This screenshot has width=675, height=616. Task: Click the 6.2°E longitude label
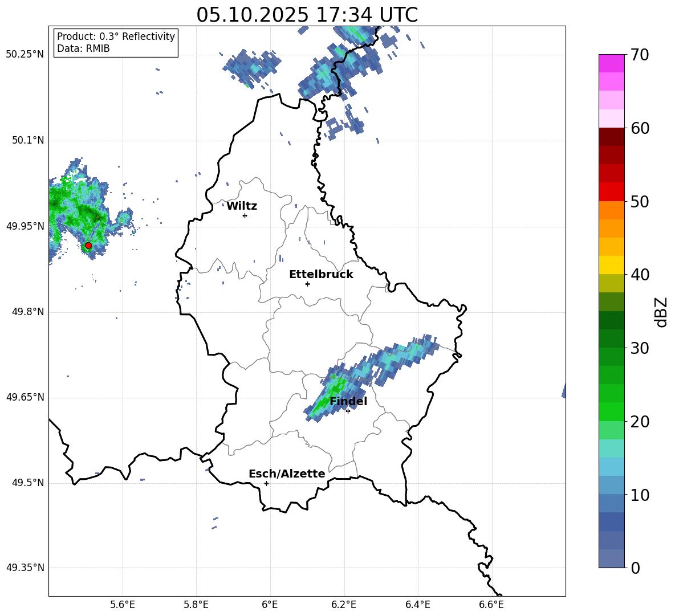click(344, 605)
